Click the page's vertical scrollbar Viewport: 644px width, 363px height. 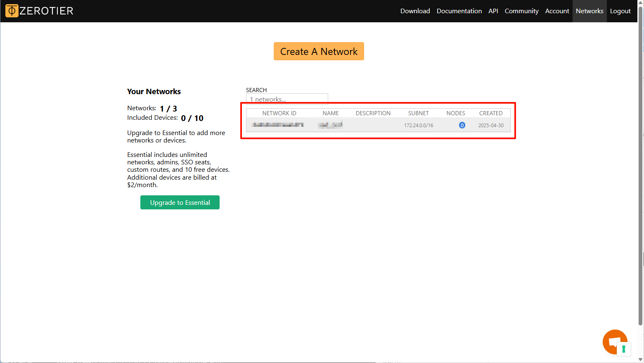tap(641, 165)
